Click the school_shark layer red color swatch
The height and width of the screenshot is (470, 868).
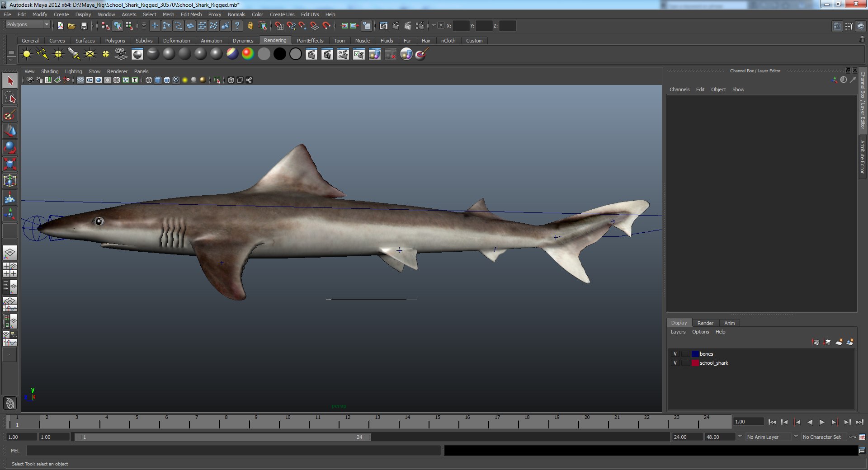click(x=695, y=363)
